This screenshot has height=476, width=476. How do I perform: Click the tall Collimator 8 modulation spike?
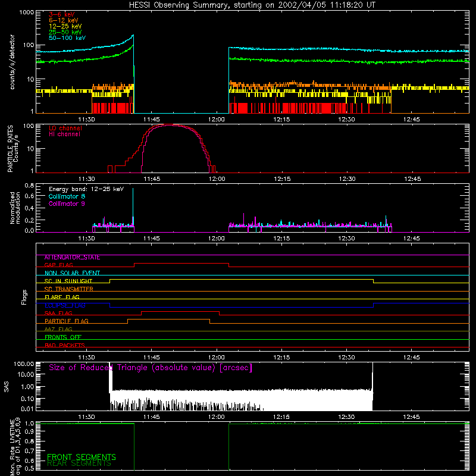(133, 206)
